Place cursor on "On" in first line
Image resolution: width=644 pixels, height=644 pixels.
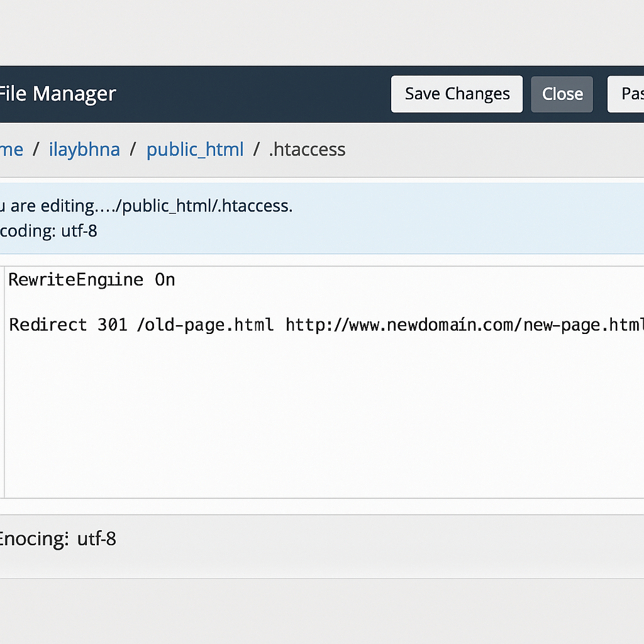pyautogui.click(x=165, y=280)
